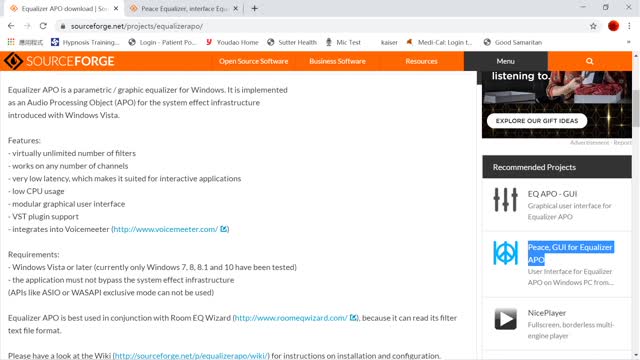Click the Explore Our Gift Ideas button

(537, 121)
